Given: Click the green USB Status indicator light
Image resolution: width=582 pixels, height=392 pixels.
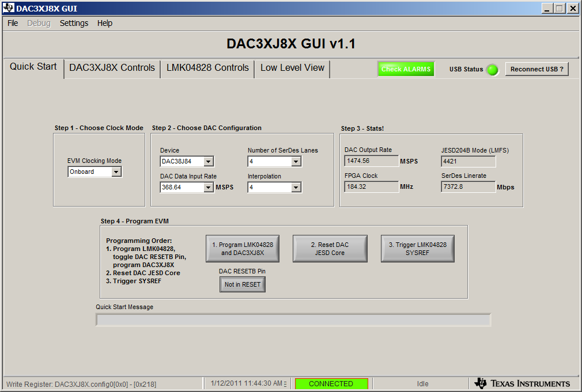Looking at the screenshot, I should click(493, 70).
